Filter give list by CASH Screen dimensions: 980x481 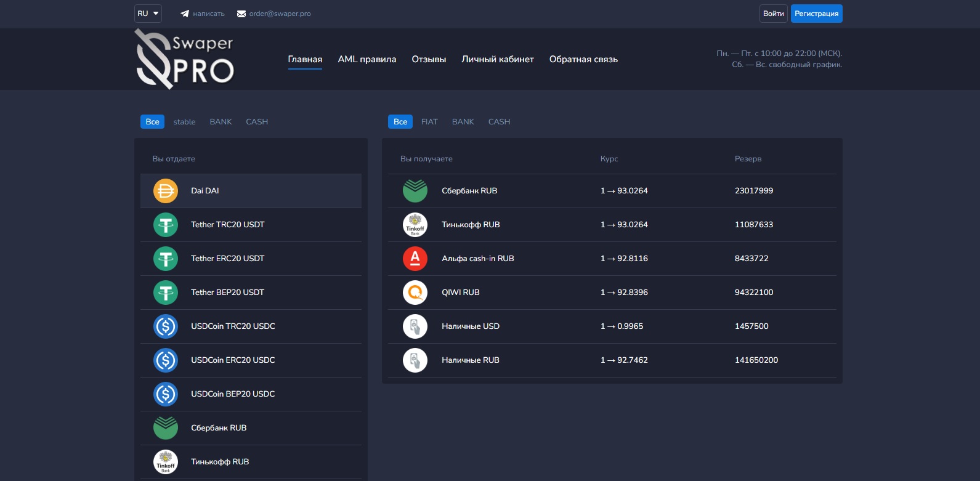coord(257,122)
